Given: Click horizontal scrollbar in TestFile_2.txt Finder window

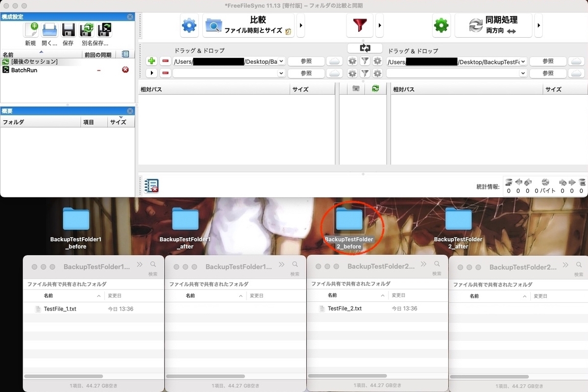Looking at the screenshot, I should (x=347, y=376).
